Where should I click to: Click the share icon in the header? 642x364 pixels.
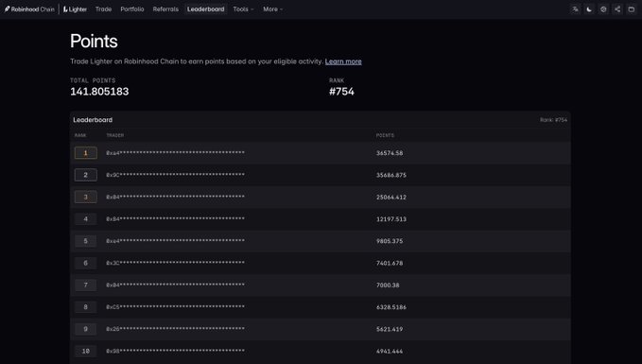[x=617, y=9]
